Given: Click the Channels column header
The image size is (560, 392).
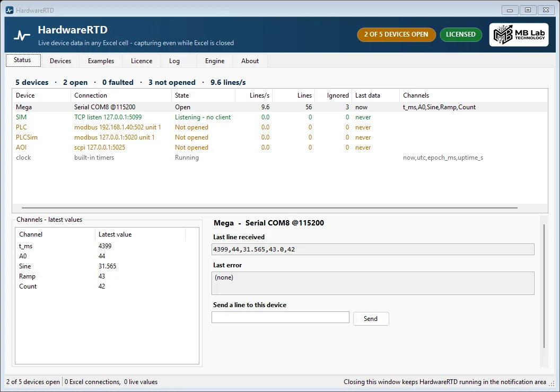Looking at the screenshot, I should (474, 95).
